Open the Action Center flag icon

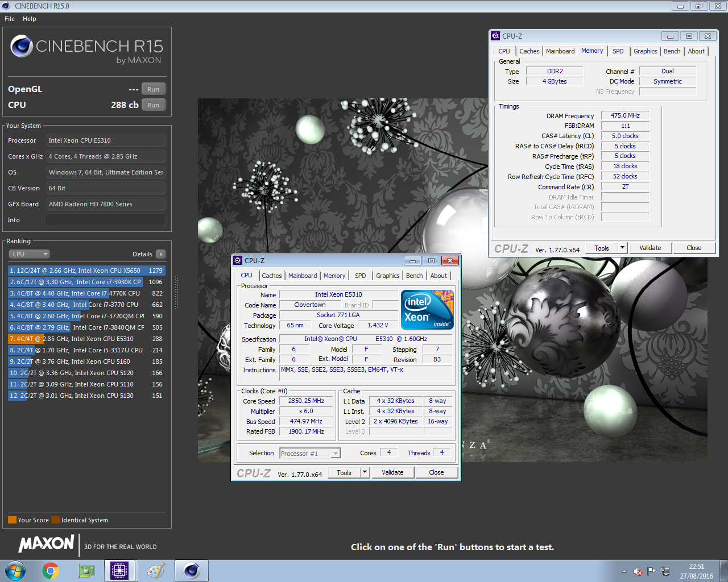652,571
